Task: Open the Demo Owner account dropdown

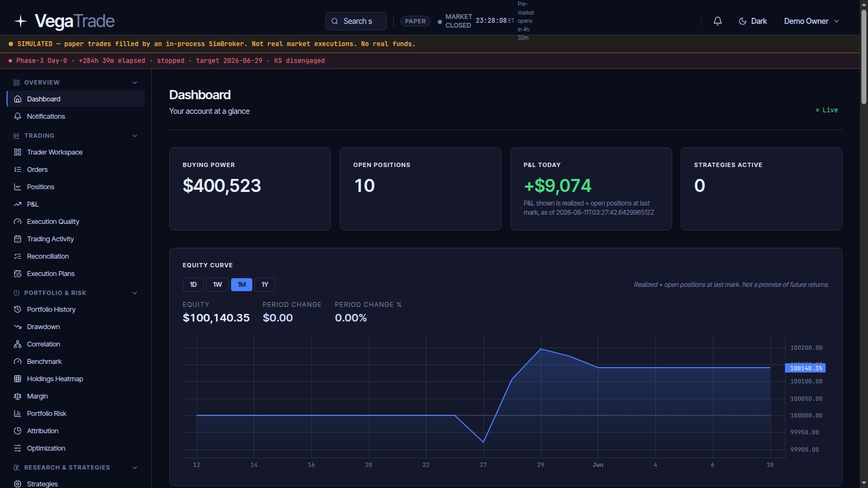Action: 812,21
